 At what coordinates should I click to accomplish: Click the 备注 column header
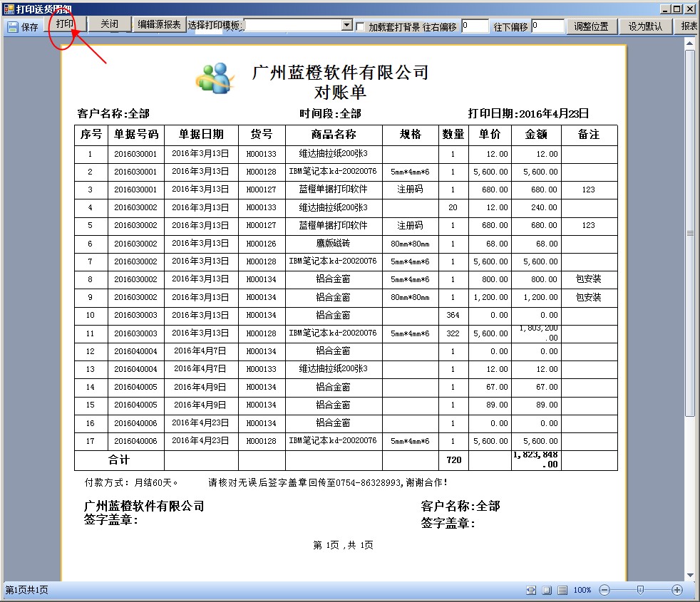pyautogui.click(x=589, y=135)
